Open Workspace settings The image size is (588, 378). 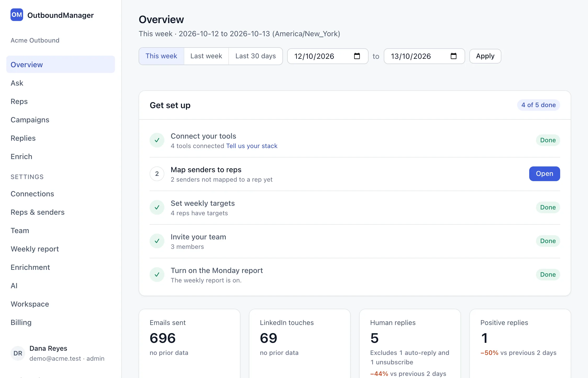[x=61, y=304]
